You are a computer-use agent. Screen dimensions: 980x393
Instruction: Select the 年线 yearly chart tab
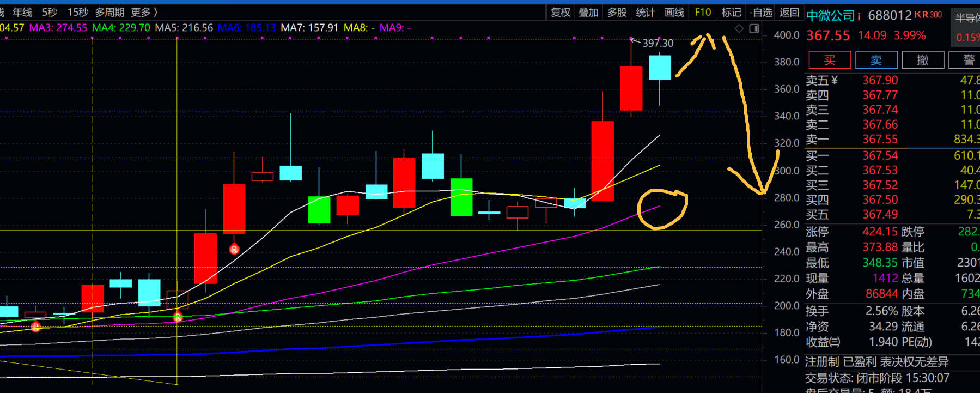(x=22, y=12)
